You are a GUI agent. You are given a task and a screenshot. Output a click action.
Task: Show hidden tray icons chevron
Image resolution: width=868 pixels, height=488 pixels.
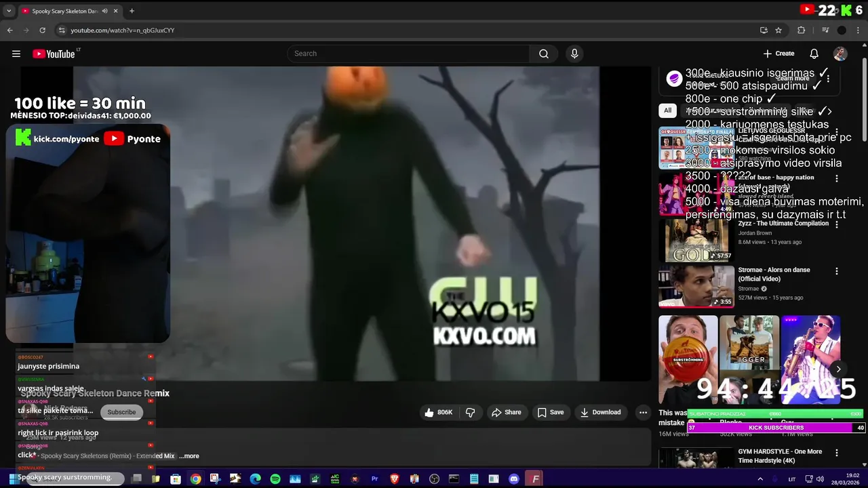pos(760,479)
